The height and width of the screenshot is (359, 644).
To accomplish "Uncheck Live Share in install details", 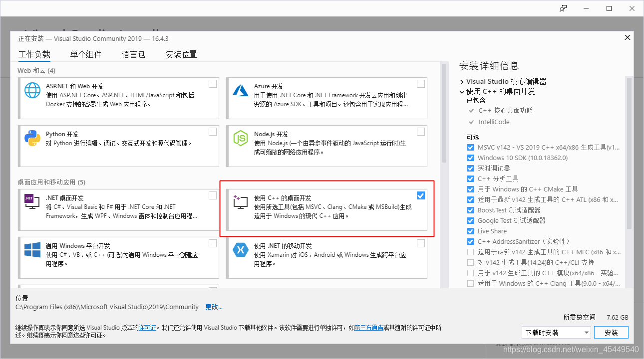I will point(470,231).
